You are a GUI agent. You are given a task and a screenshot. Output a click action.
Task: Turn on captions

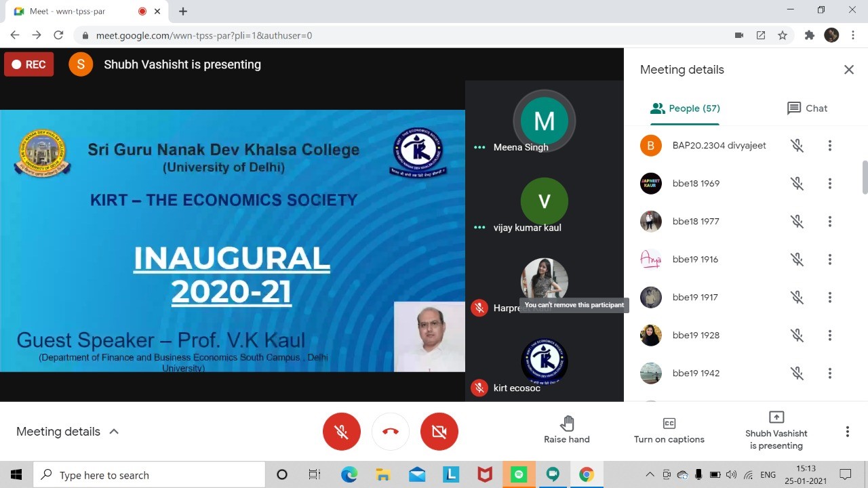click(669, 431)
